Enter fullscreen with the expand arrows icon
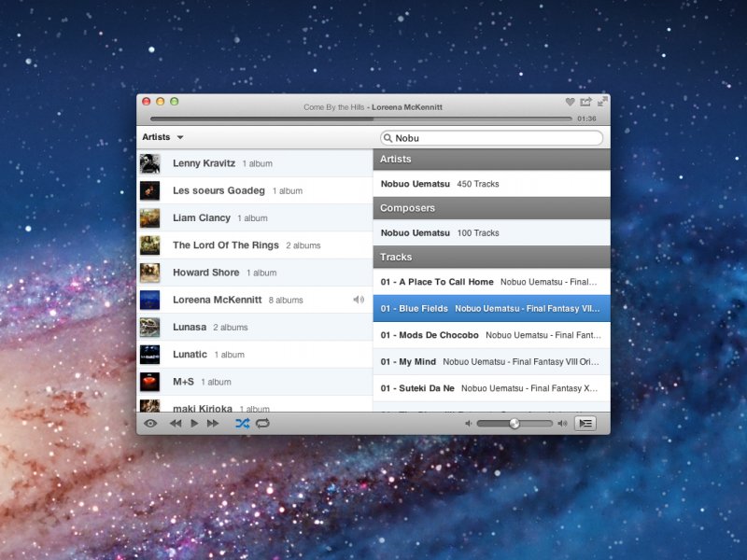Viewport: 747px width, 560px height. tap(602, 102)
